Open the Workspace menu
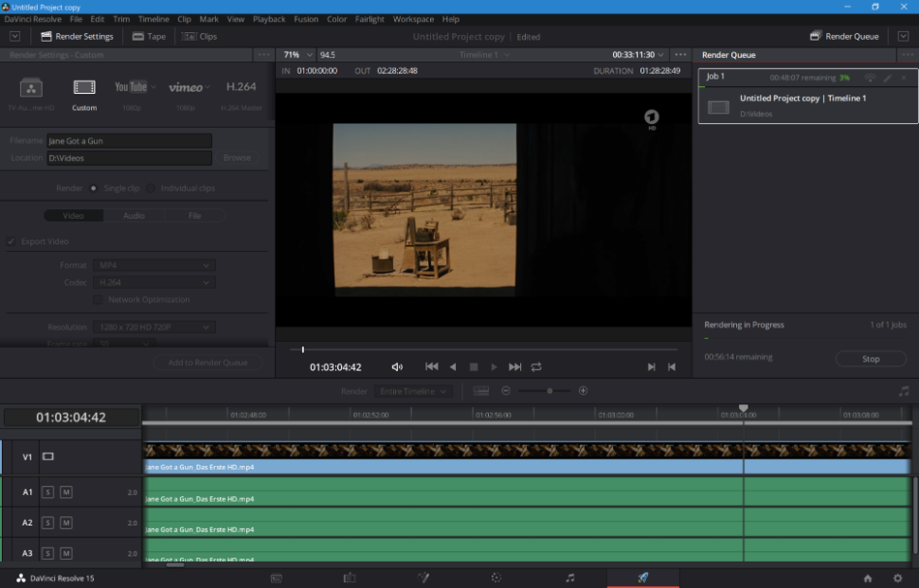 tap(413, 19)
